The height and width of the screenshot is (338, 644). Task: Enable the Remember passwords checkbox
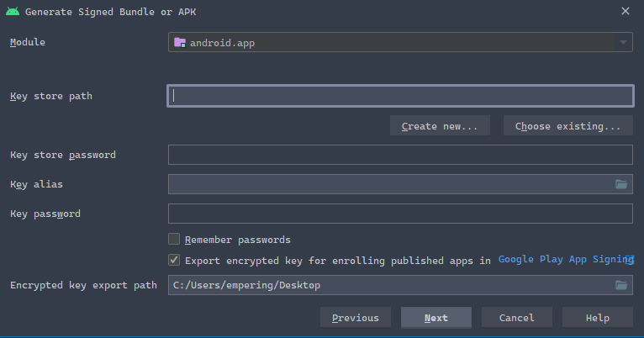tap(174, 239)
